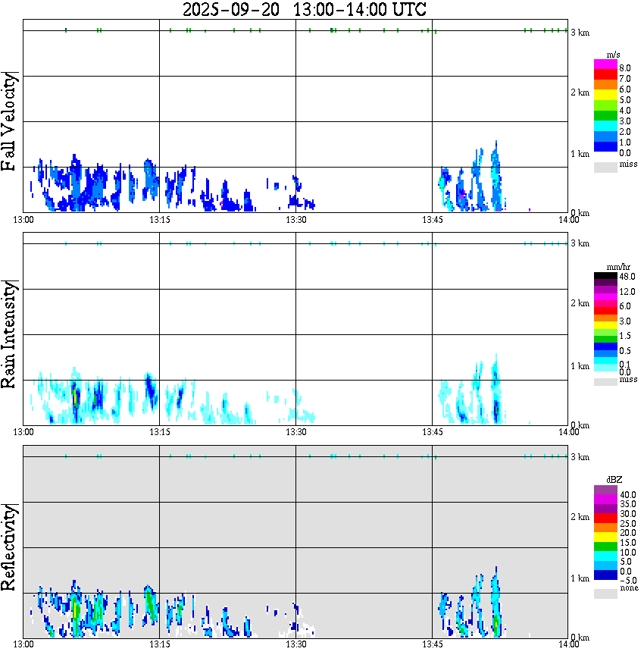The image size is (644, 658).
Task: Click the '2 km' label of Reflectivity panel
Action: 580,517
